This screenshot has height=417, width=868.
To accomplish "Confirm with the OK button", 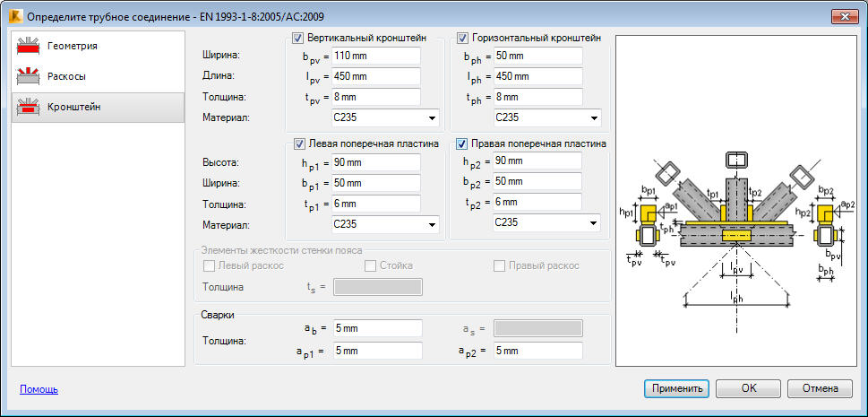I will pos(749,388).
